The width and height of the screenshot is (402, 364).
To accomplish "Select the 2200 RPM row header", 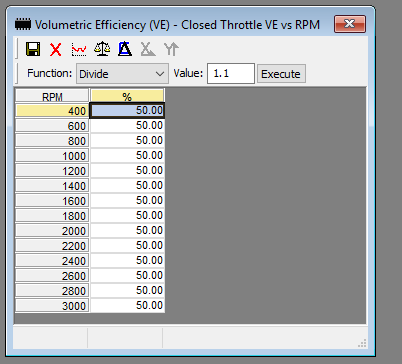I will [x=52, y=246].
